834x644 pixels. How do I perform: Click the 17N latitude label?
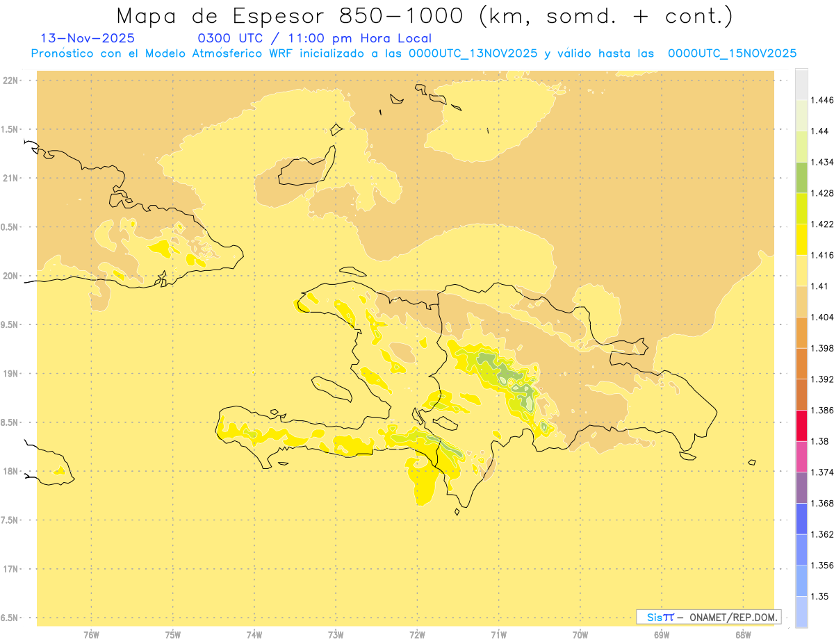tap(10, 569)
